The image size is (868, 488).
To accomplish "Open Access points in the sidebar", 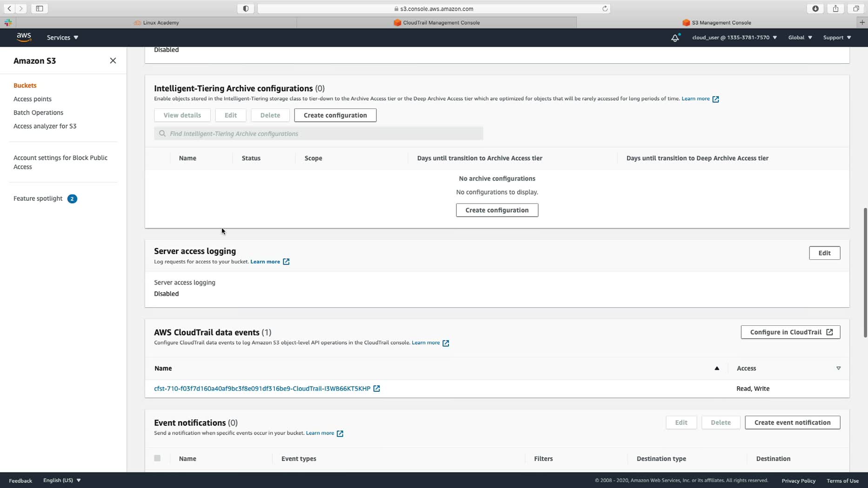I will (33, 99).
